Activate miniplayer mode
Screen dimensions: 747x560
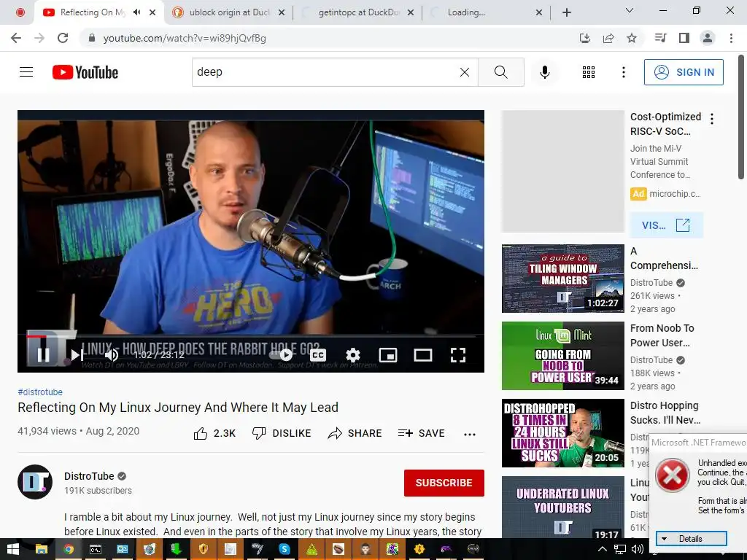(388, 355)
